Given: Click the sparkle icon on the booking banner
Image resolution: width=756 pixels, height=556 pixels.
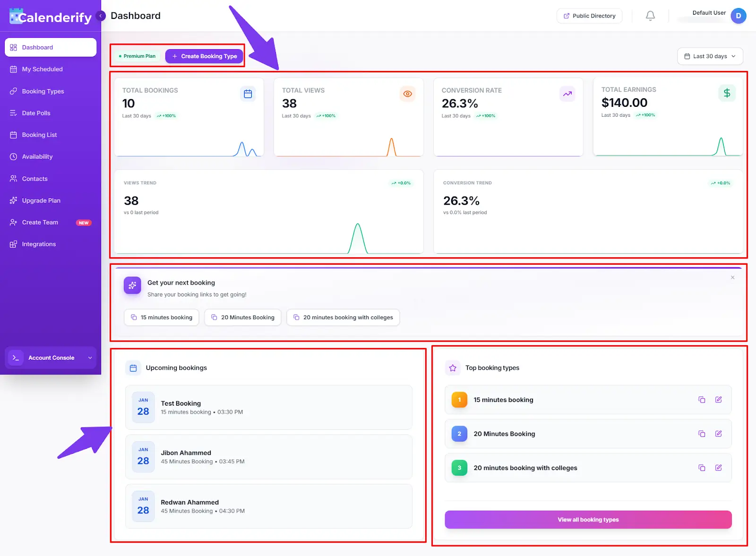Looking at the screenshot, I should pyautogui.click(x=132, y=286).
